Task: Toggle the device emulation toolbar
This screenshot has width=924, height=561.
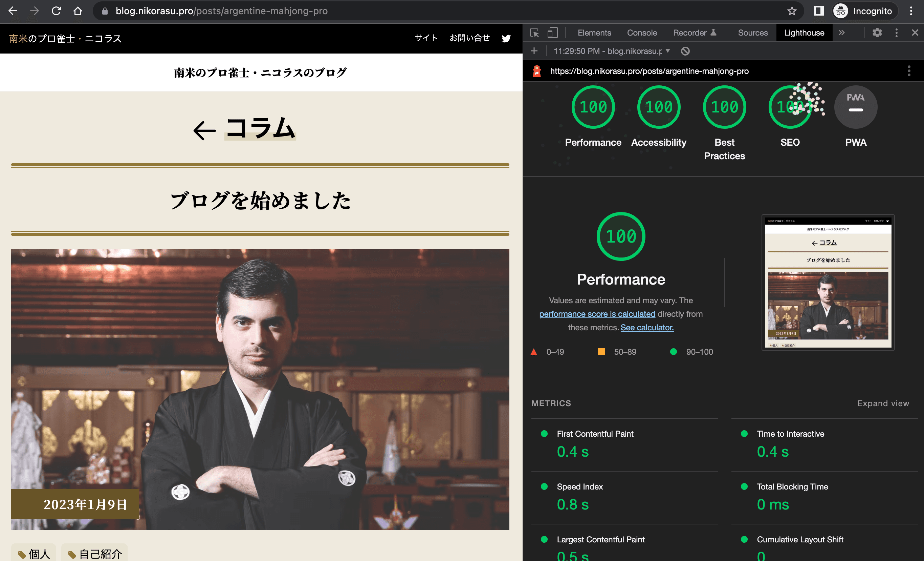Action: pyautogui.click(x=552, y=33)
